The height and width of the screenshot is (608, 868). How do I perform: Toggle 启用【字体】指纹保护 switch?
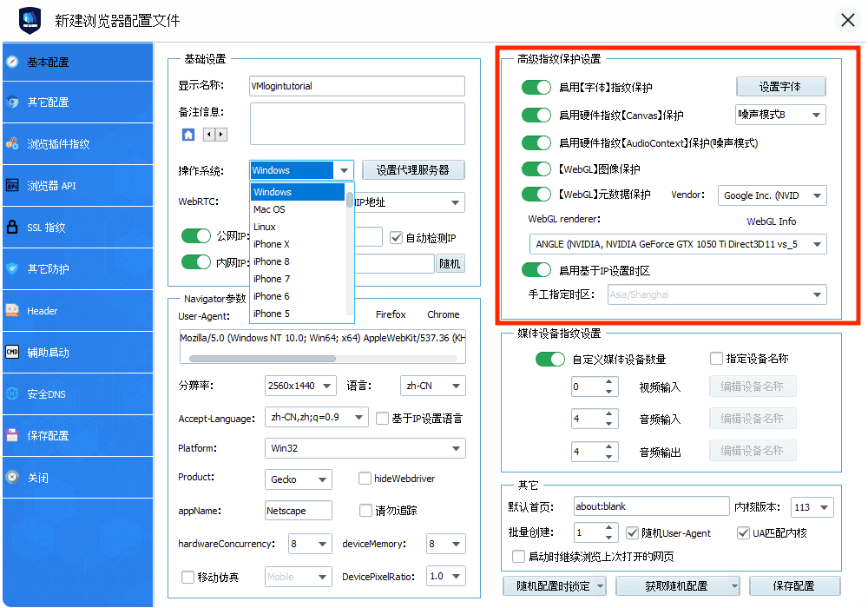coord(536,88)
